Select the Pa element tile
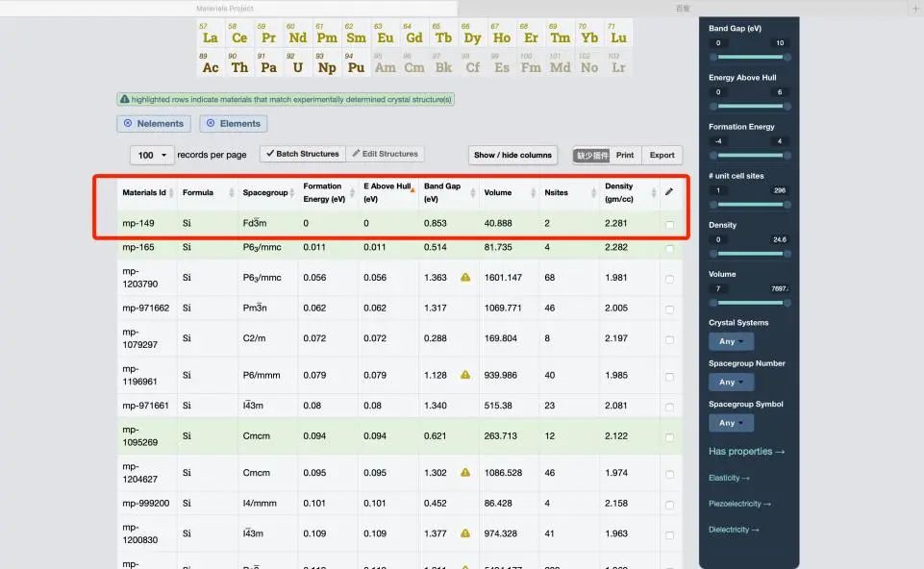Image resolution: width=924 pixels, height=569 pixels. pos(268,62)
